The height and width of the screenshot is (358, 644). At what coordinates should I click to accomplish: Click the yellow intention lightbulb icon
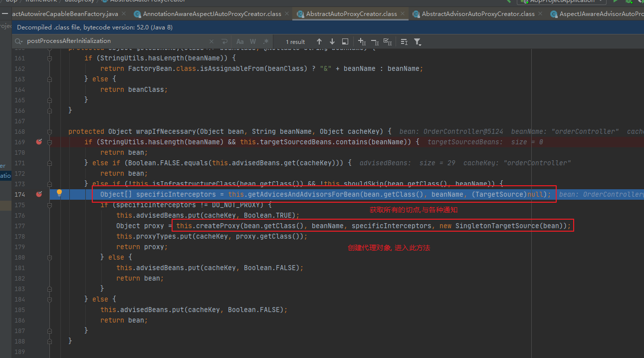tap(59, 194)
